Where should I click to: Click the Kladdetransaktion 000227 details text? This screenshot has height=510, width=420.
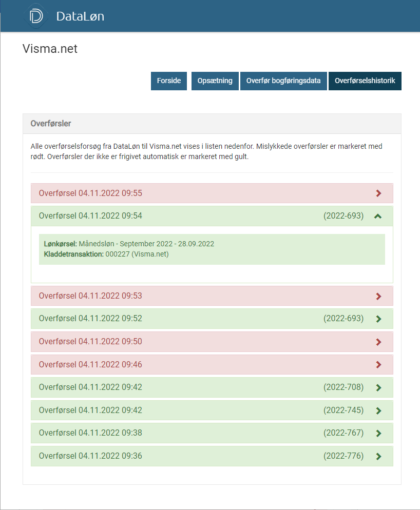point(106,254)
